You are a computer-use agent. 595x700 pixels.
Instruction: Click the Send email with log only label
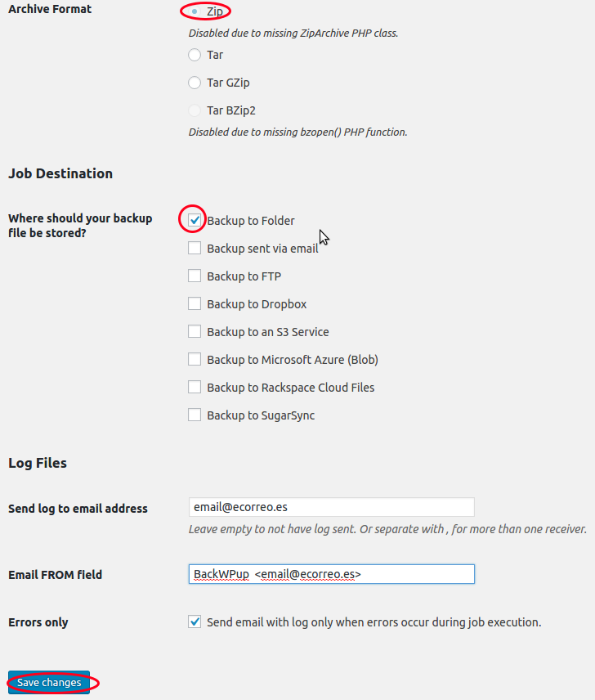pyautogui.click(x=374, y=622)
